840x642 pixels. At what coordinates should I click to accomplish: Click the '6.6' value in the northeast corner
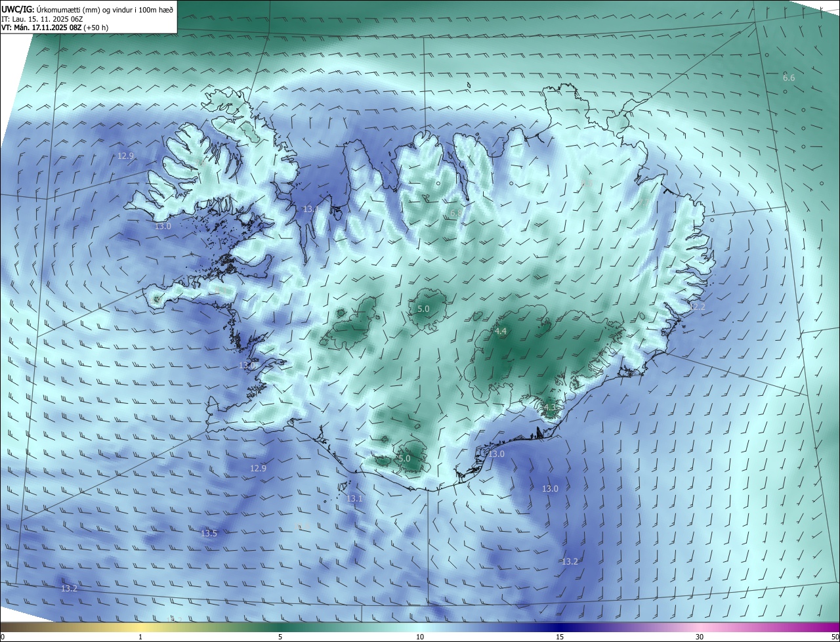(789, 77)
